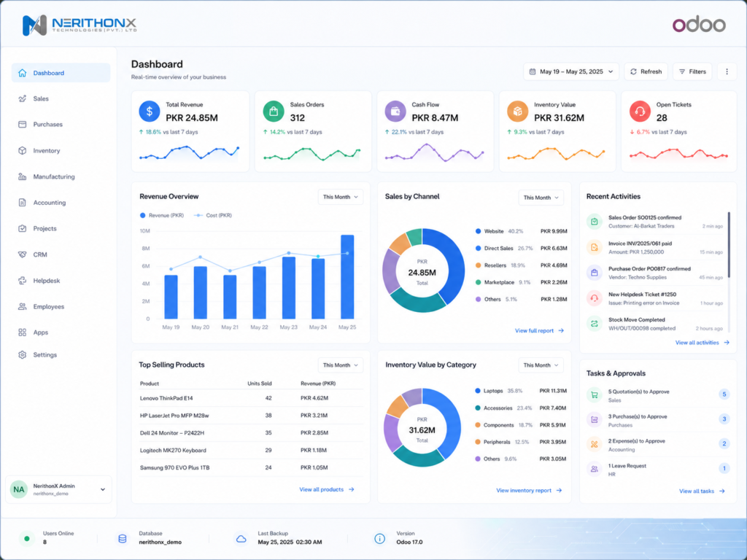Open Inventory from the sidebar
This screenshot has height=560, width=747.
pos(61,150)
